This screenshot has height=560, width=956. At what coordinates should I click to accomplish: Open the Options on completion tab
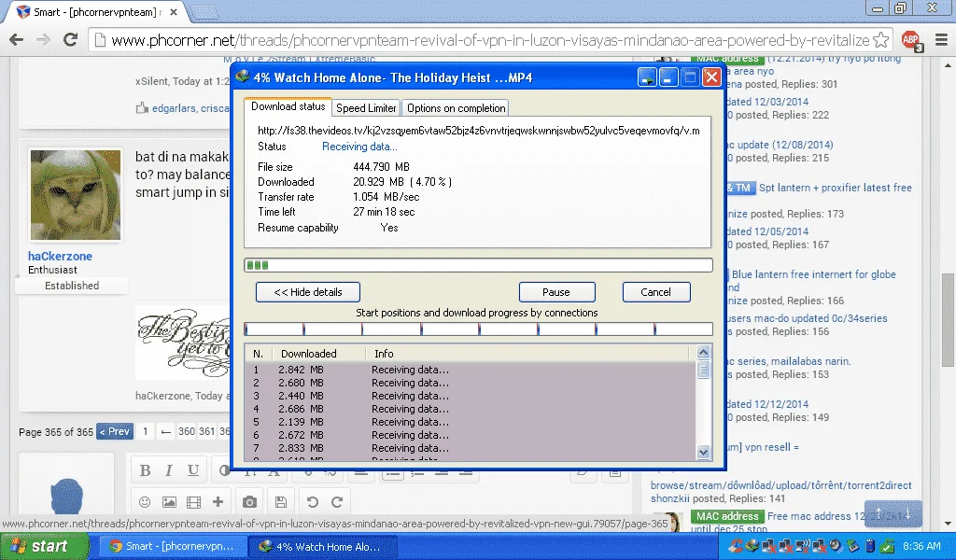pos(456,108)
